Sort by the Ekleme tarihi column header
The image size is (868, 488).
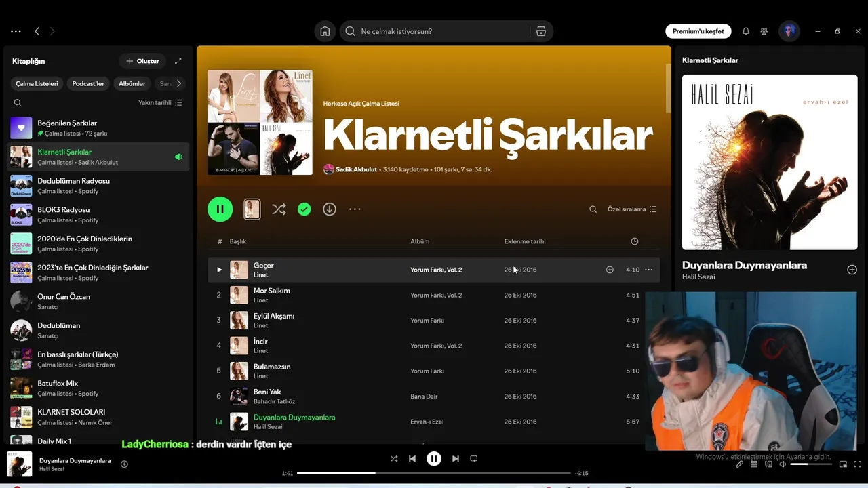pyautogui.click(x=525, y=241)
